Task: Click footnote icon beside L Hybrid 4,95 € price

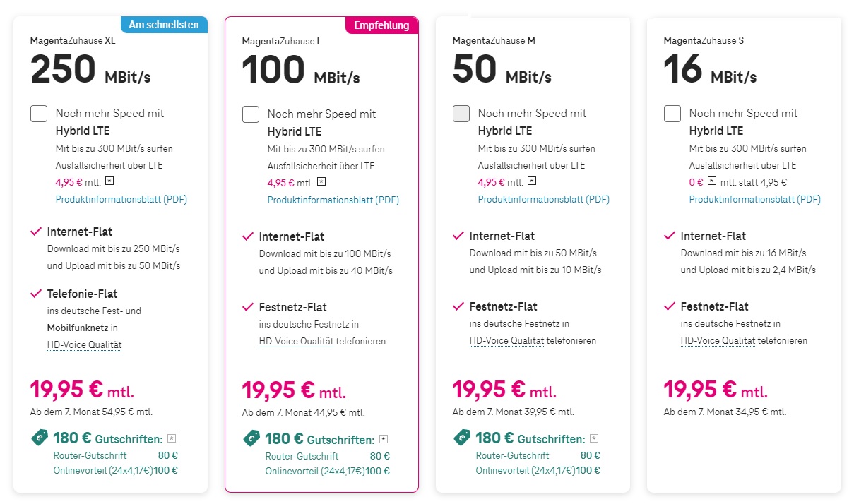Action: pyautogui.click(x=321, y=181)
